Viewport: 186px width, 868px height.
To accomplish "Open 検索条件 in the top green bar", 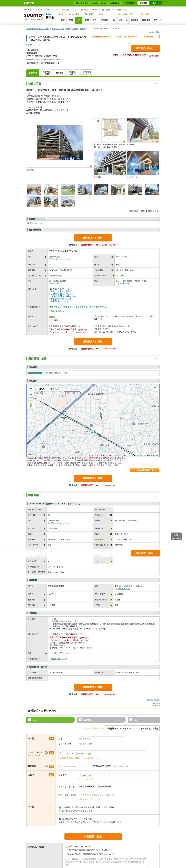I will click(114, 3).
